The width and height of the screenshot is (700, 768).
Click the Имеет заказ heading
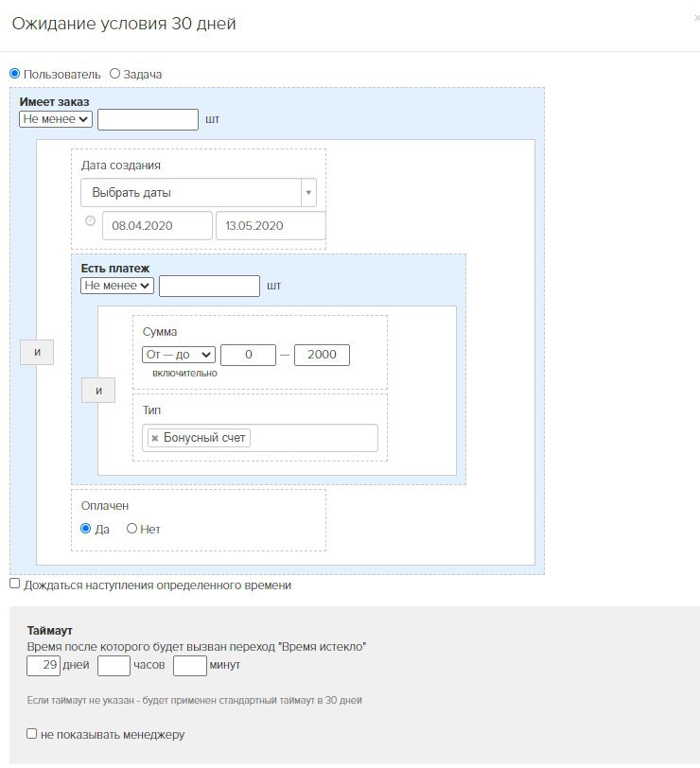point(54,102)
